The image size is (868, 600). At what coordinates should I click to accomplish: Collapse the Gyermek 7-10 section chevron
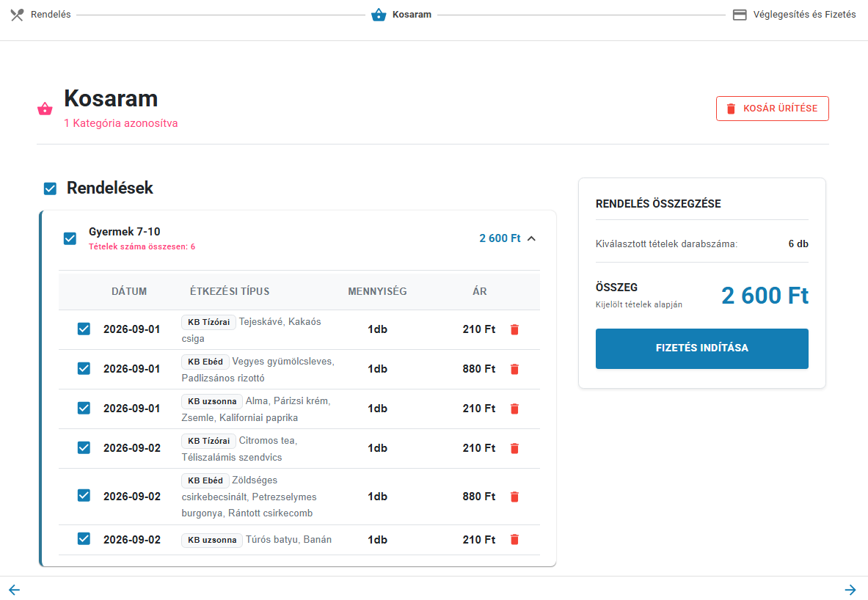[x=531, y=238]
